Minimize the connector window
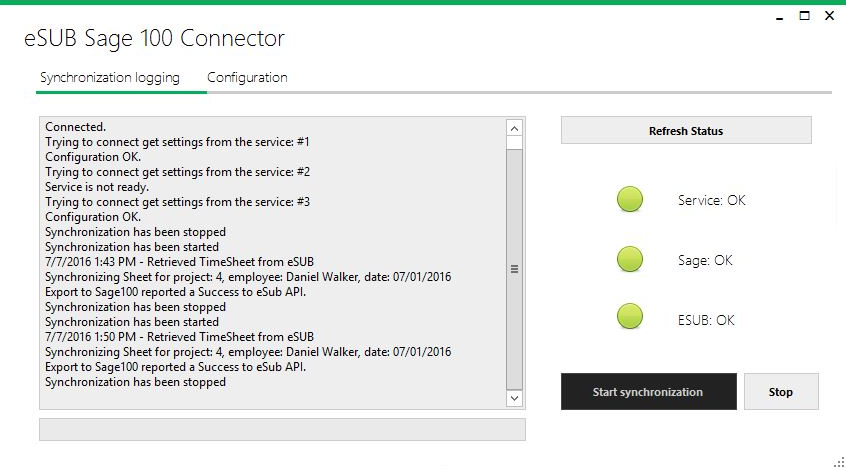 coord(779,17)
